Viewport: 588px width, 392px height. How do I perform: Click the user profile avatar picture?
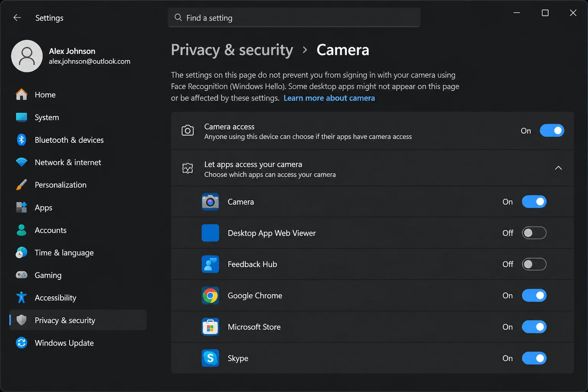pos(27,56)
